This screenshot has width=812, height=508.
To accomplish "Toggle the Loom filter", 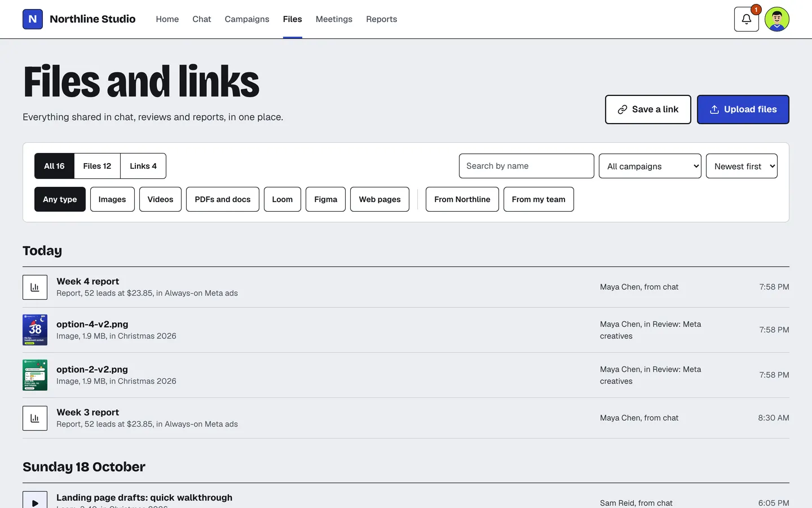I will click(283, 199).
